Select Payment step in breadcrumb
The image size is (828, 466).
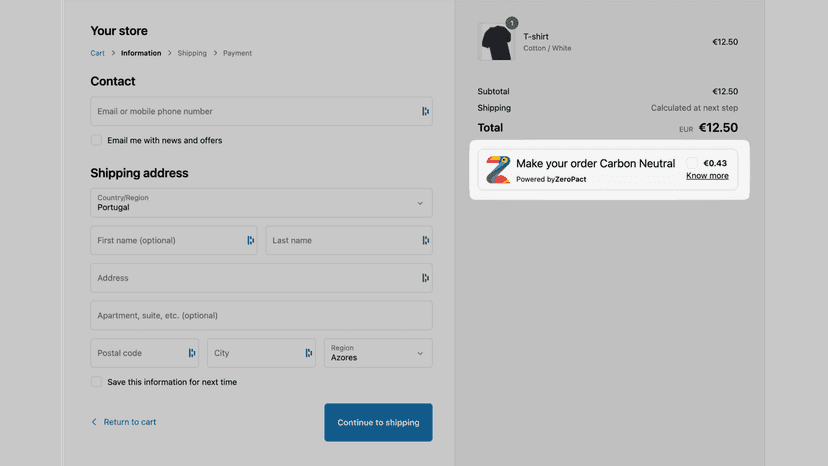pos(237,53)
